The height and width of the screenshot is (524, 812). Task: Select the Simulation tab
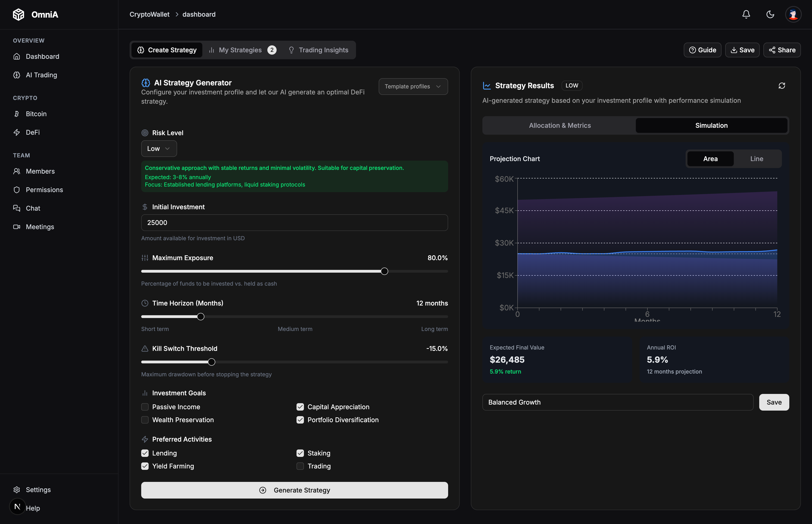point(711,125)
